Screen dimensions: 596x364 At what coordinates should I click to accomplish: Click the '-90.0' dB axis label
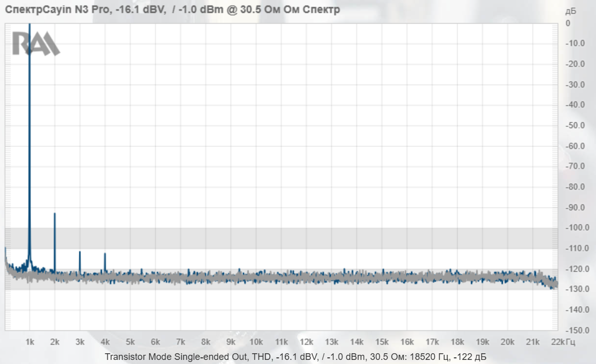(x=575, y=207)
